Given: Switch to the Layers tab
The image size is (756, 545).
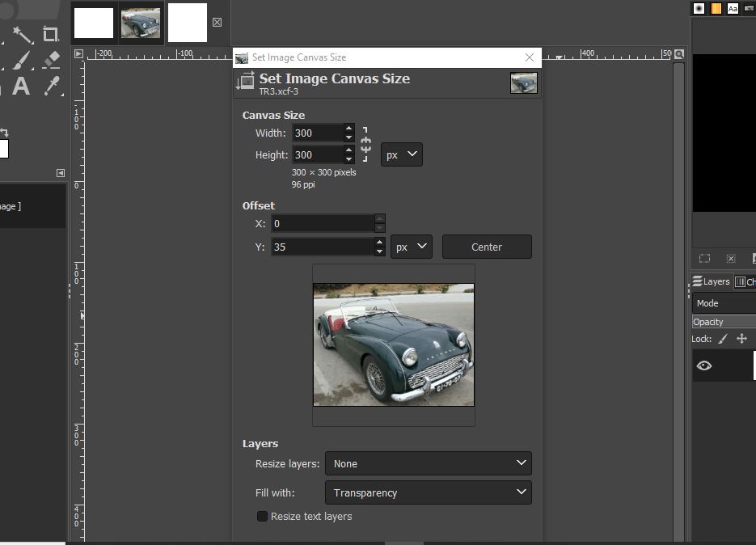Looking at the screenshot, I should (712, 281).
